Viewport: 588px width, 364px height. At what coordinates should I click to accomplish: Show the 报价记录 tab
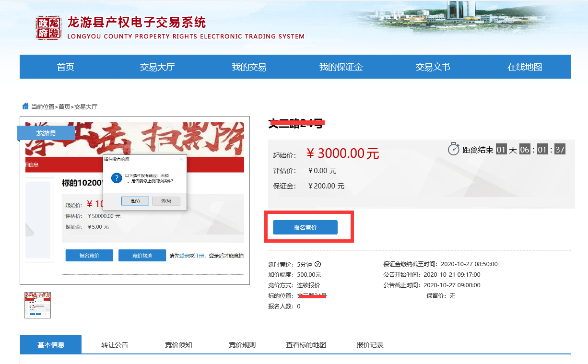370,345
